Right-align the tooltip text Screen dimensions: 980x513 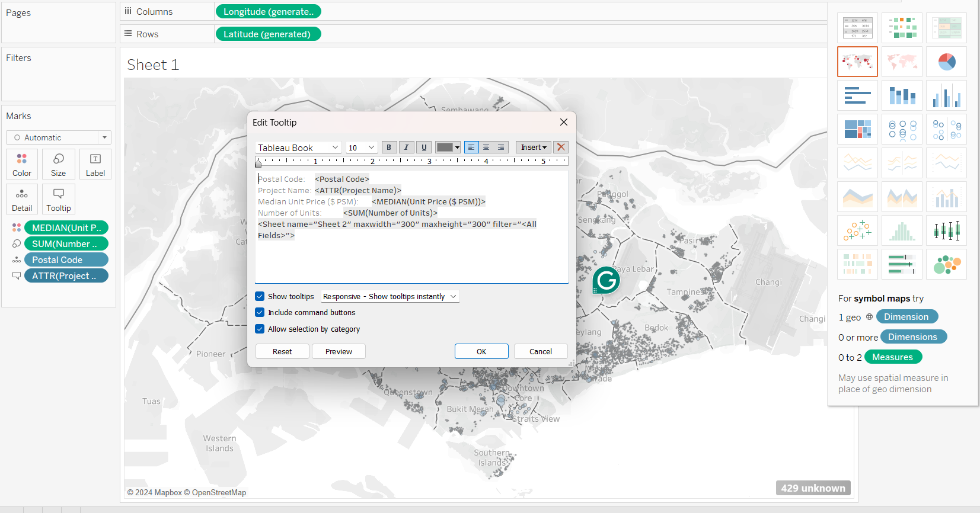pyautogui.click(x=501, y=148)
